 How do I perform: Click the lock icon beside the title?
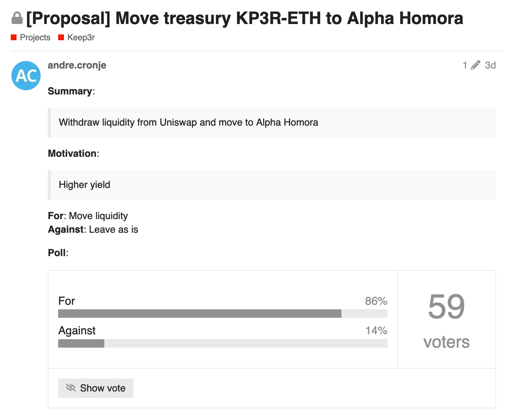click(17, 18)
